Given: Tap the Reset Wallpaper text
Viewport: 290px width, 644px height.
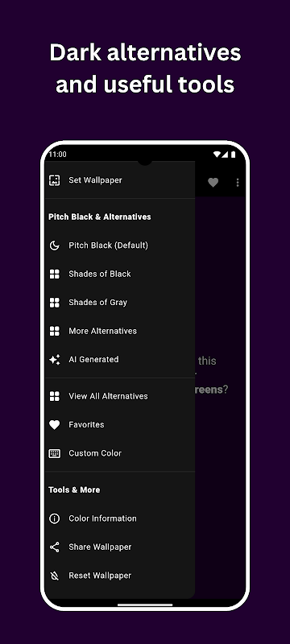Looking at the screenshot, I should click(100, 576).
